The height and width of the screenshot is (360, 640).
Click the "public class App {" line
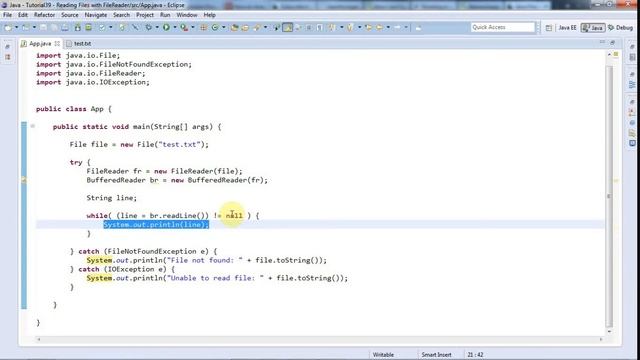[73, 109]
